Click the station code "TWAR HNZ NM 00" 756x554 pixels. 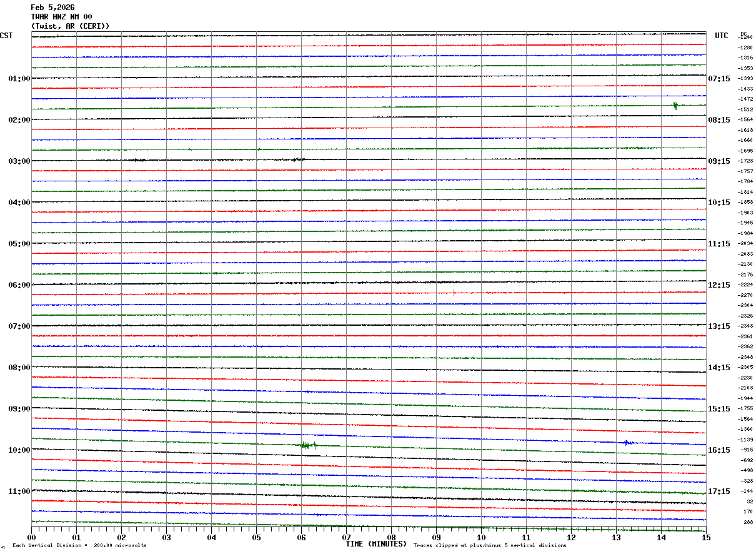pyautogui.click(x=61, y=17)
